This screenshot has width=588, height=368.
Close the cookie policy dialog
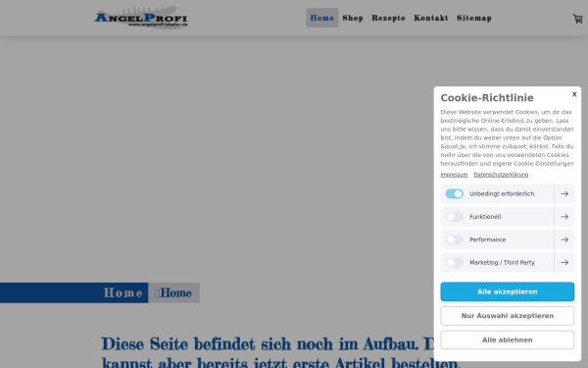(x=574, y=94)
